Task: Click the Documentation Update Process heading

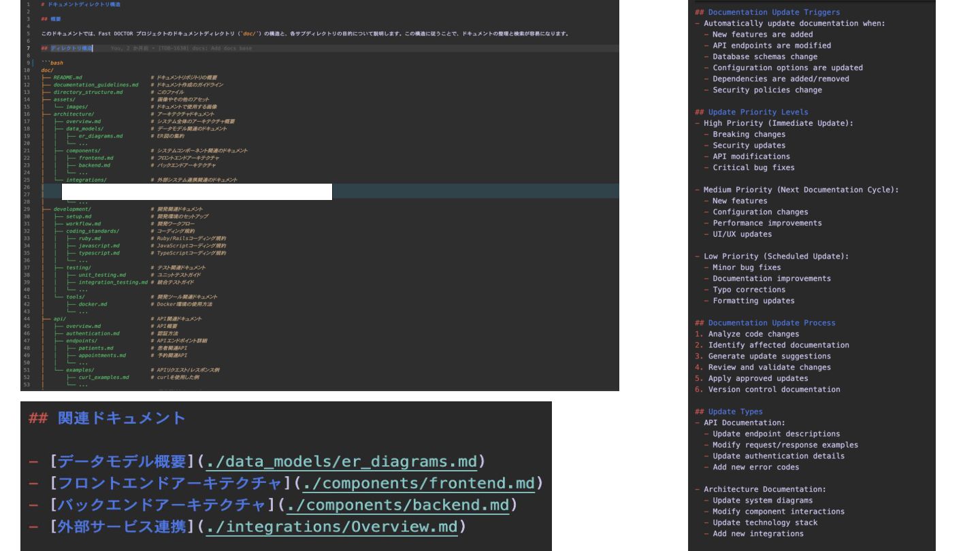Action: pos(772,323)
